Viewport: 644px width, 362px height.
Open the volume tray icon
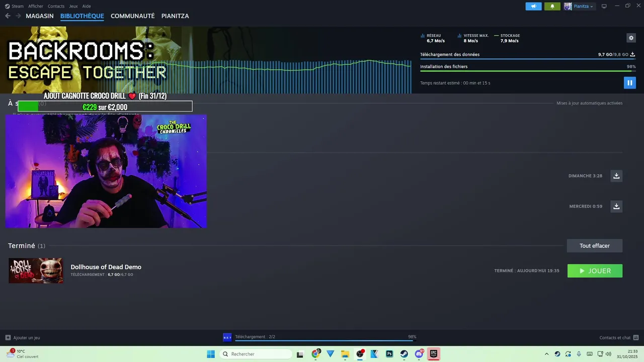click(608, 354)
